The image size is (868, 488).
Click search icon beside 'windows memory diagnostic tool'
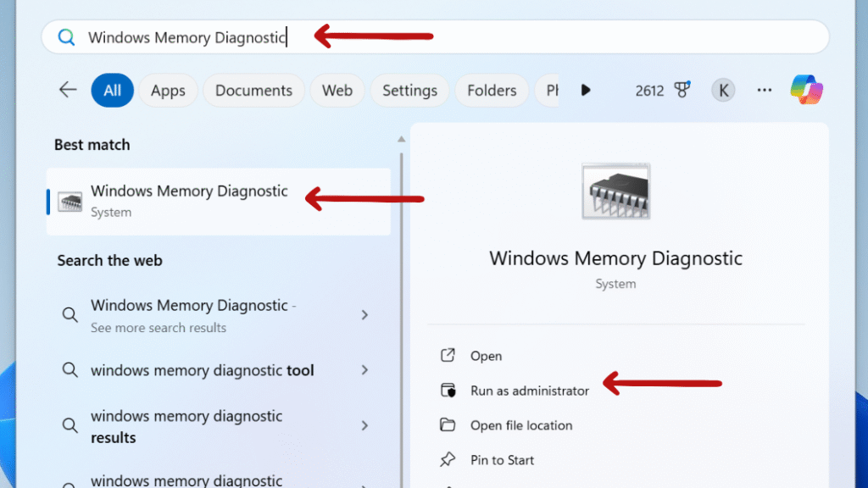tap(70, 369)
